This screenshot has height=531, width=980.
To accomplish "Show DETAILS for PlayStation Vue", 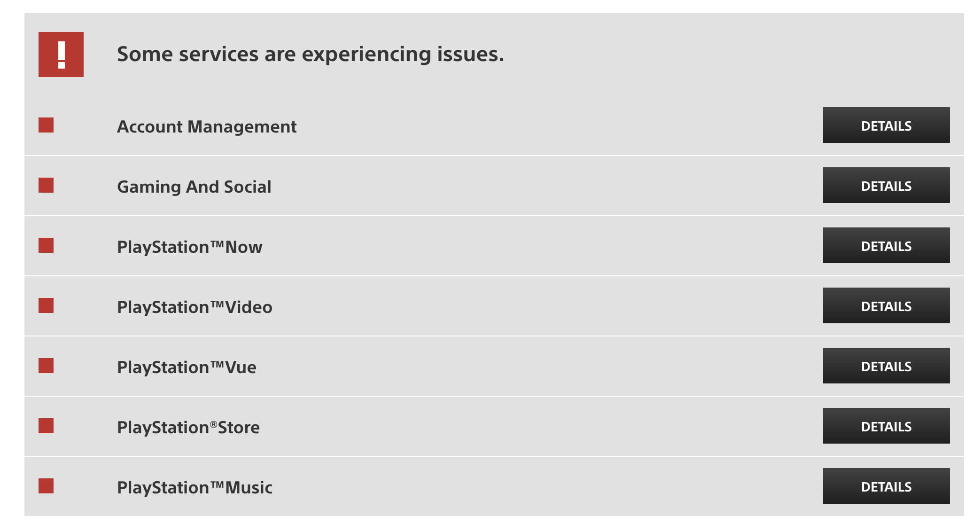I will 886,366.
